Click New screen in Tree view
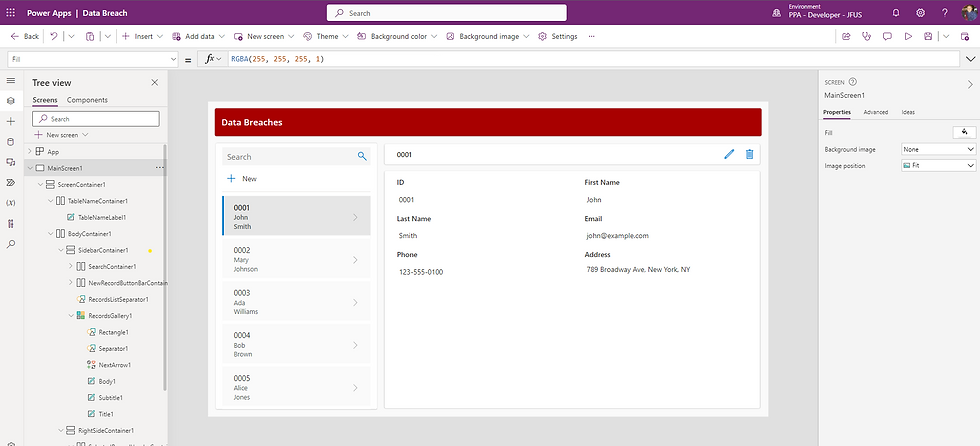 point(61,135)
